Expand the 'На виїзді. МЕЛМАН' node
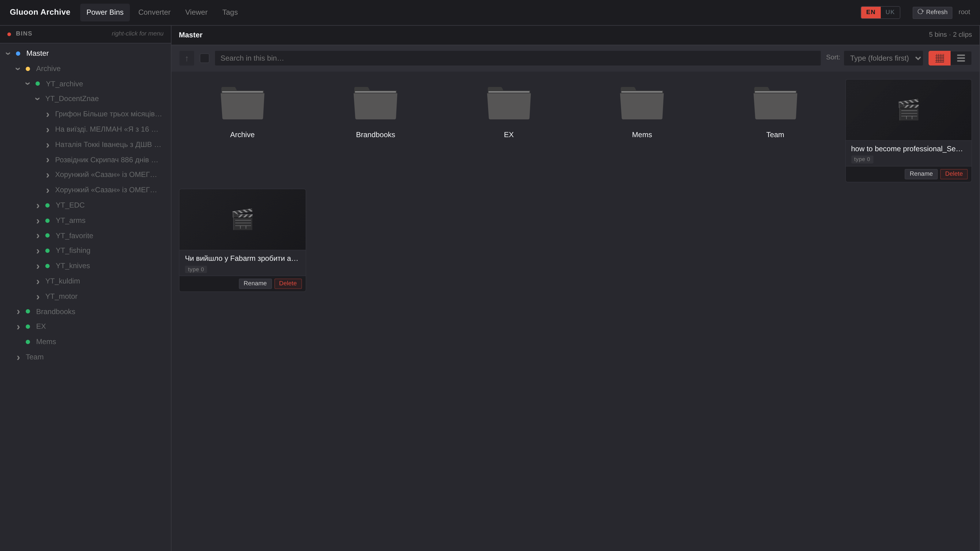The height and width of the screenshot is (551, 980). coord(47,130)
